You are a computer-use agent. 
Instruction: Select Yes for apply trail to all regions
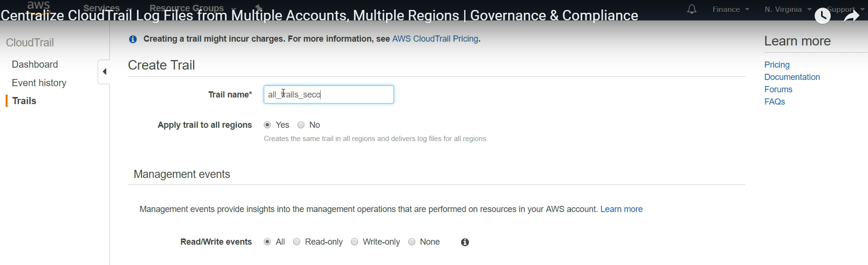268,125
